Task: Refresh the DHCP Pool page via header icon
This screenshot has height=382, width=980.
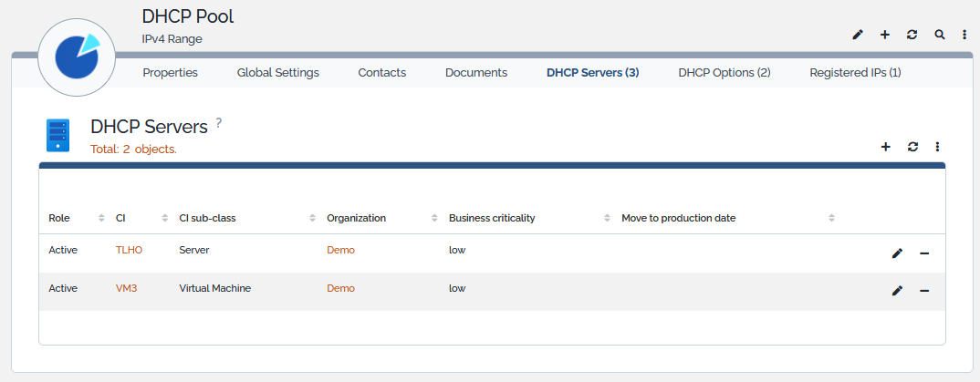Action: coord(912,35)
